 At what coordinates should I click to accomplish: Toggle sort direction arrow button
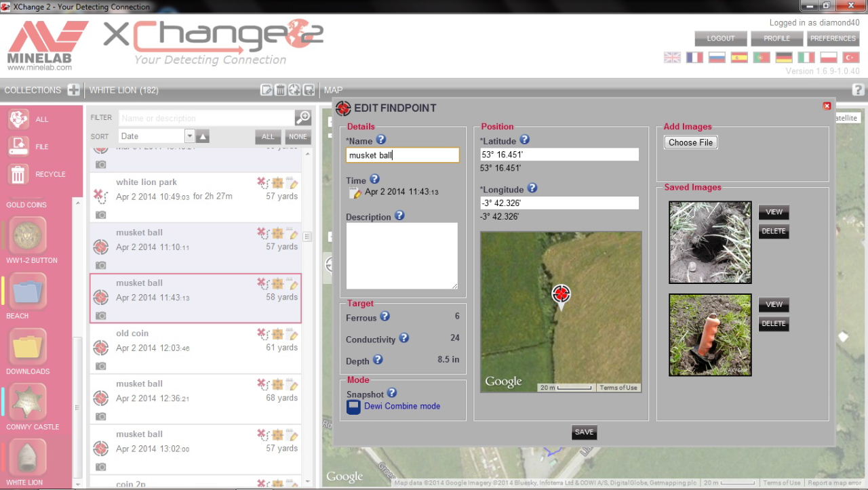click(203, 136)
